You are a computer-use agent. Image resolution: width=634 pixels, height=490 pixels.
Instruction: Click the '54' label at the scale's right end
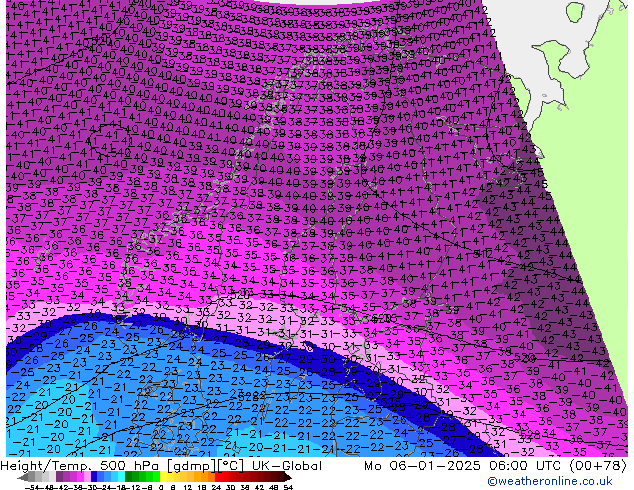[x=288, y=488]
